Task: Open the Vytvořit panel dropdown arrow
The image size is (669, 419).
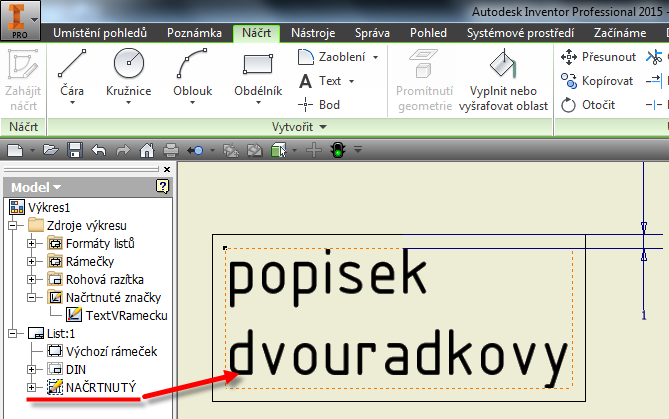Action: 309,128
